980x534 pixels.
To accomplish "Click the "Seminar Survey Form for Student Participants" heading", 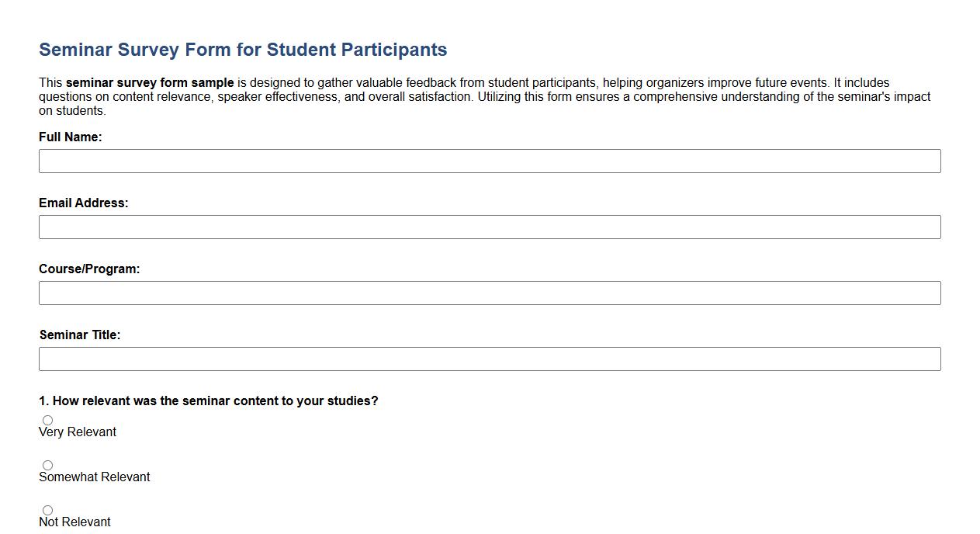I will click(243, 49).
